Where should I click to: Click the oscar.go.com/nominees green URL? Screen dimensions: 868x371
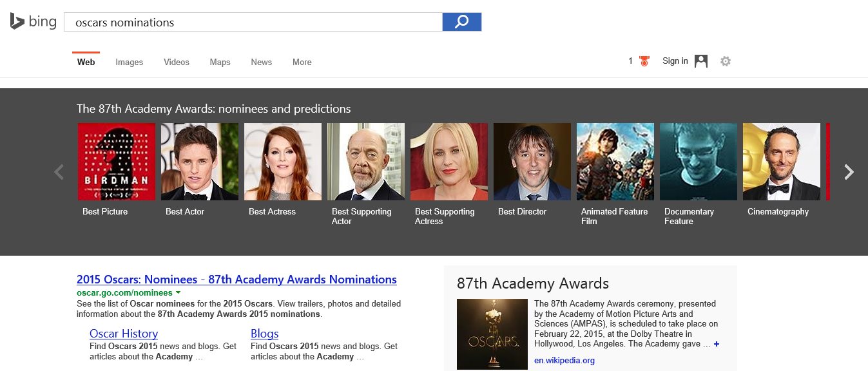click(x=124, y=293)
